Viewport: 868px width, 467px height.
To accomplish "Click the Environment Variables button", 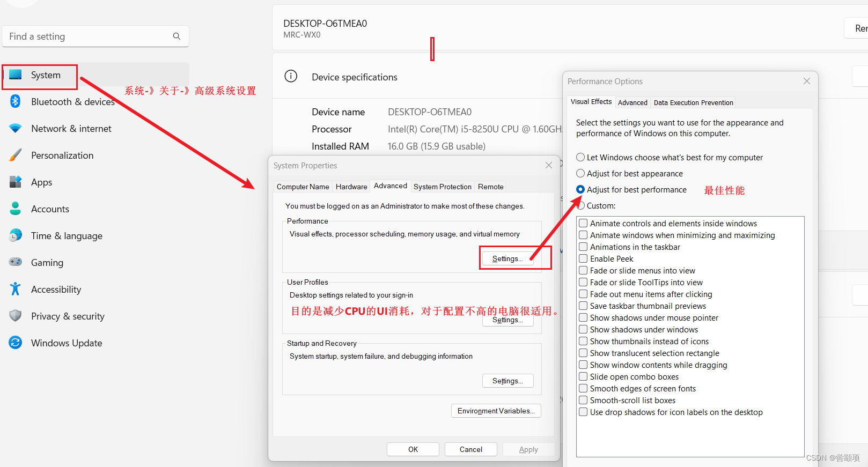I will pyautogui.click(x=496, y=411).
